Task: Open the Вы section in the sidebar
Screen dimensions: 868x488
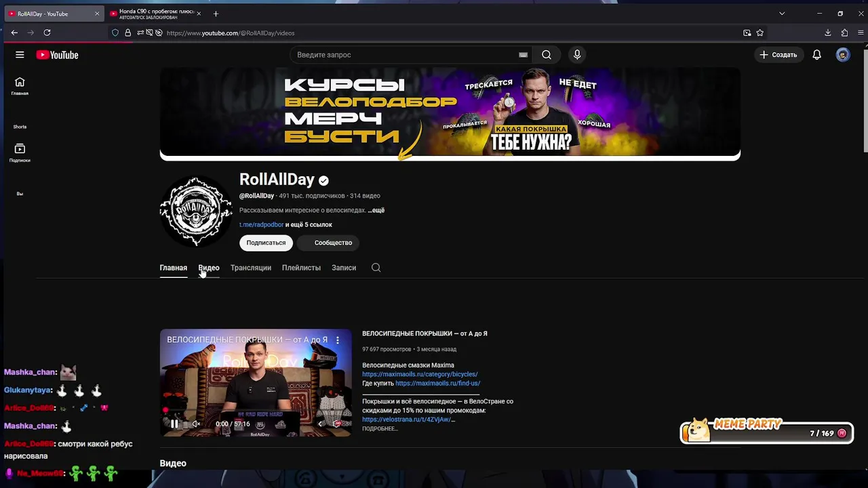Action: click(20, 193)
